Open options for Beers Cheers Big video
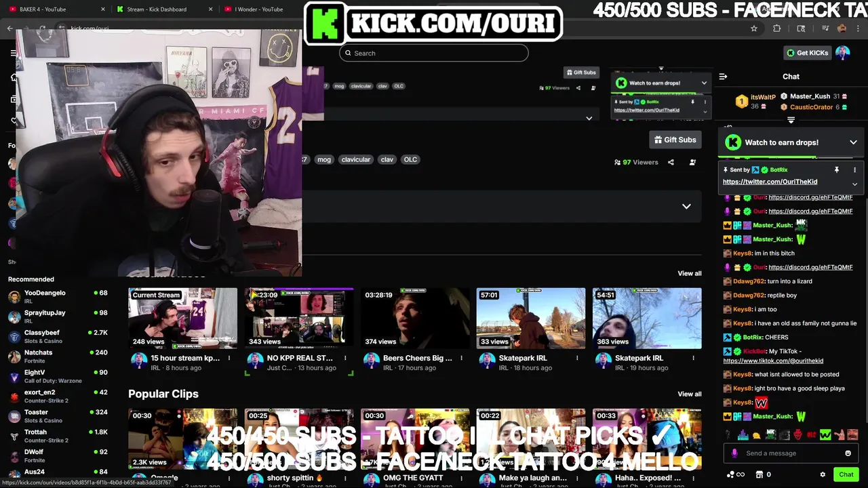The image size is (868, 488). [x=461, y=358]
